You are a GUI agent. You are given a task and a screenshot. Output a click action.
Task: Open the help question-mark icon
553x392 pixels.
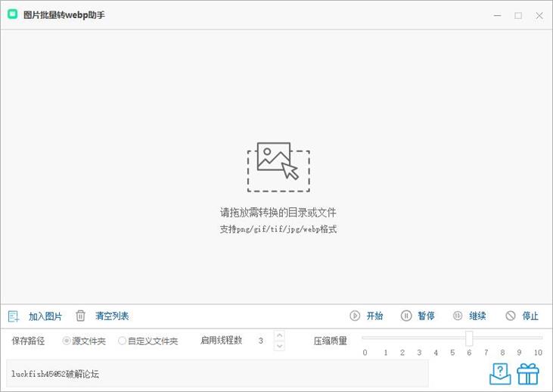pos(500,374)
